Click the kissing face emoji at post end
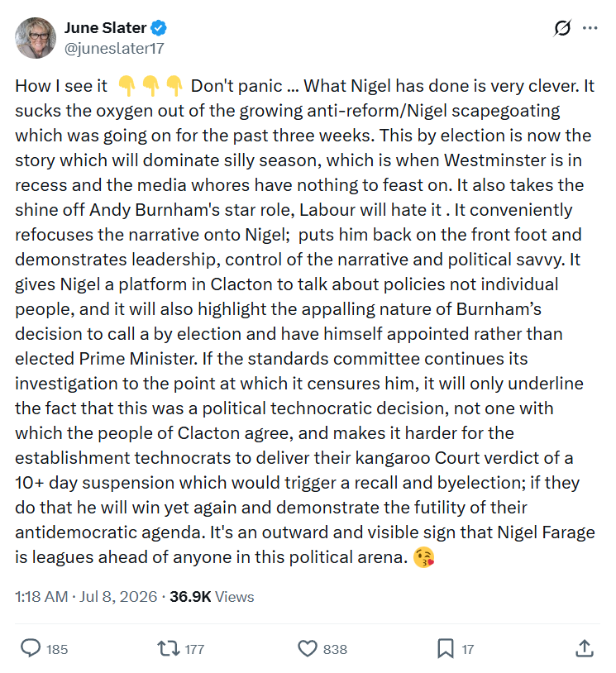 [423, 557]
